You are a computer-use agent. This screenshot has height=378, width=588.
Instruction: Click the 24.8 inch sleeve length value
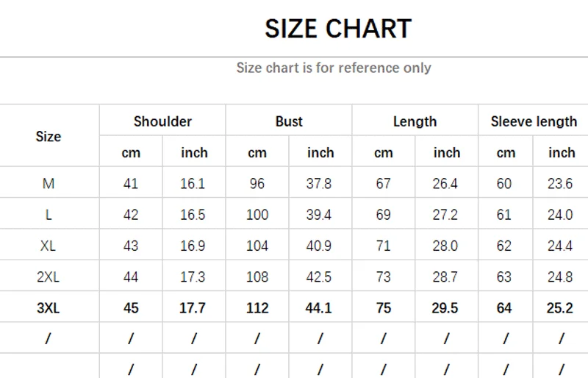tap(560, 277)
